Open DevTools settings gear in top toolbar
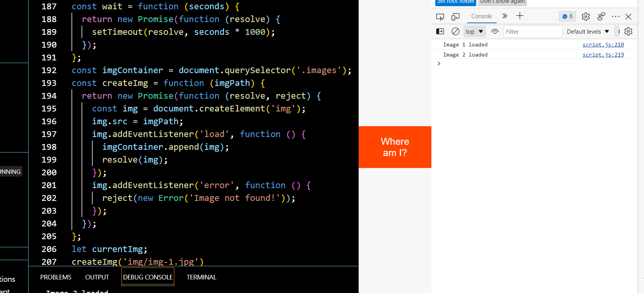 586,17
